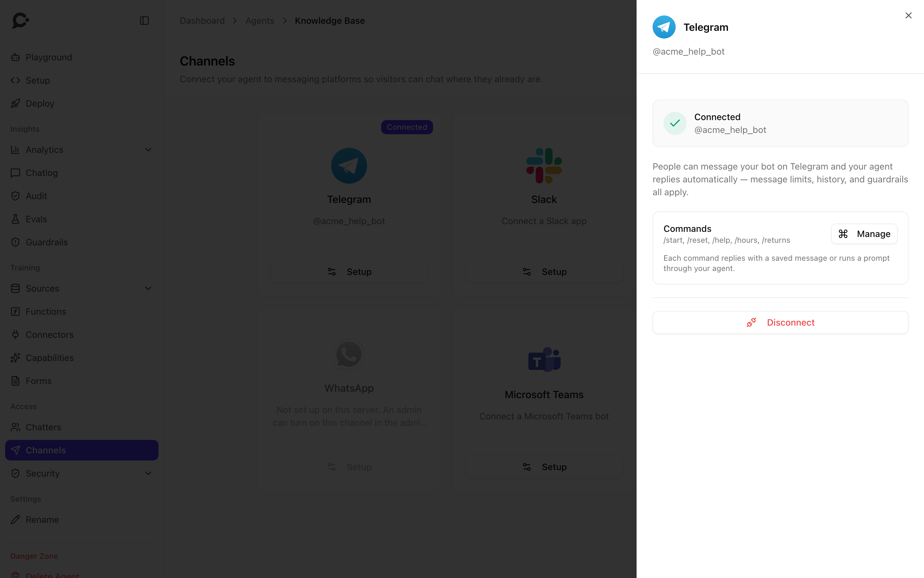Expand the Analytics section chevron
The height and width of the screenshot is (578, 924).
148,150
